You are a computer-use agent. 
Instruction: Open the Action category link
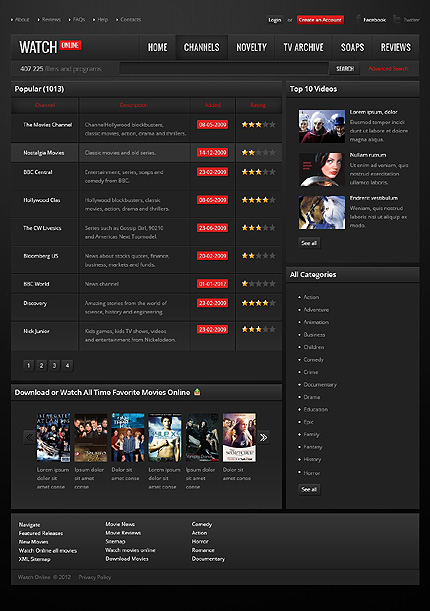pos(311,297)
